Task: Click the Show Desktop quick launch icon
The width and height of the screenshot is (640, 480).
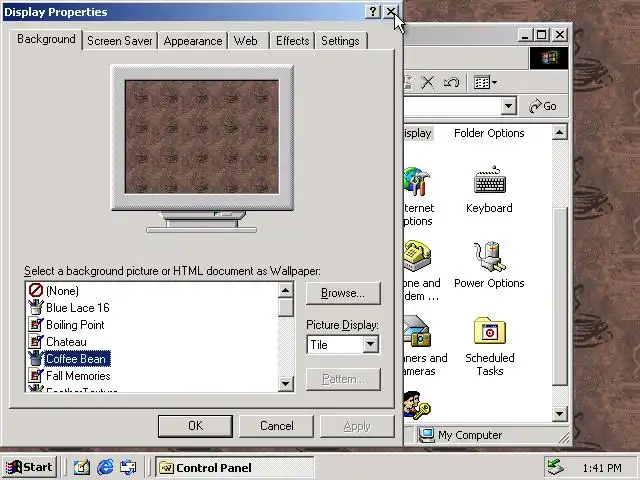Action: point(82,467)
